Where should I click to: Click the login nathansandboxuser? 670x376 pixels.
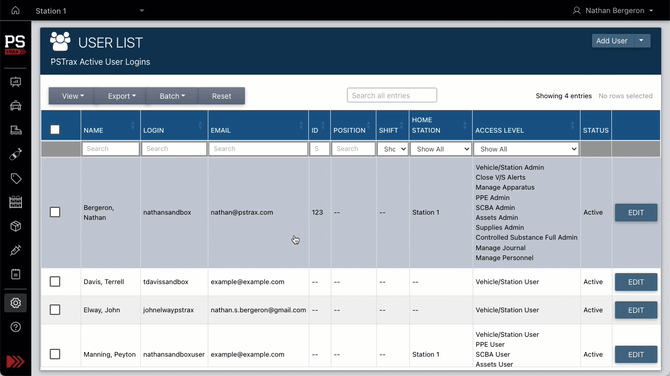[x=173, y=354]
